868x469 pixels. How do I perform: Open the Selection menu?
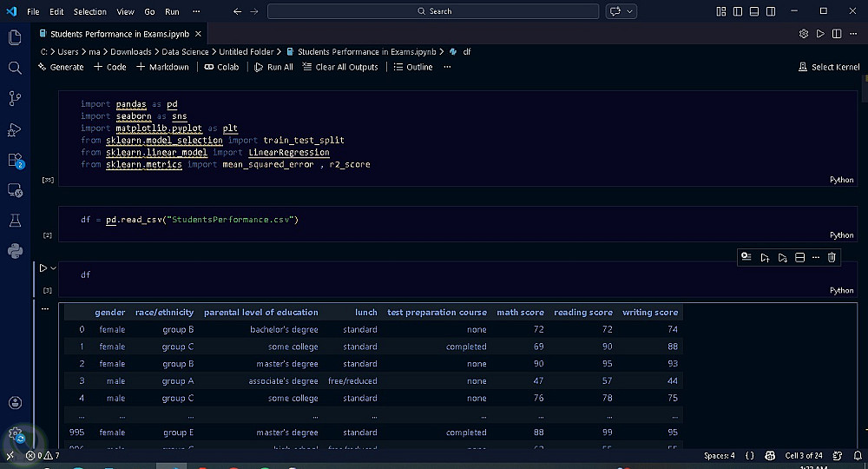(x=89, y=11)
